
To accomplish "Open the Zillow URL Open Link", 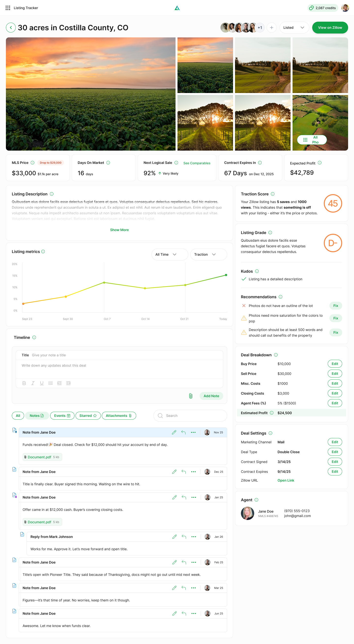I will tap(286, 481).
